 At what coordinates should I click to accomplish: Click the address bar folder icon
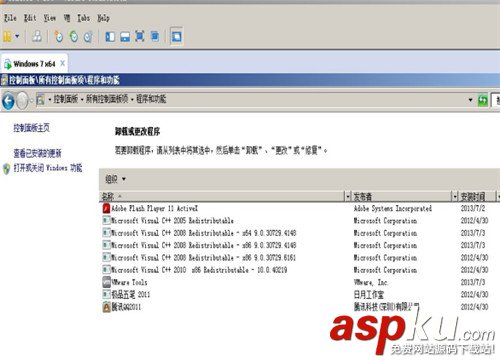click(40, 99)
